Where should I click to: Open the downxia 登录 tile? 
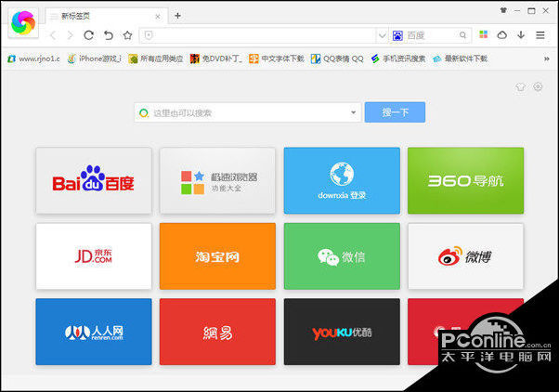coord(342,181)
